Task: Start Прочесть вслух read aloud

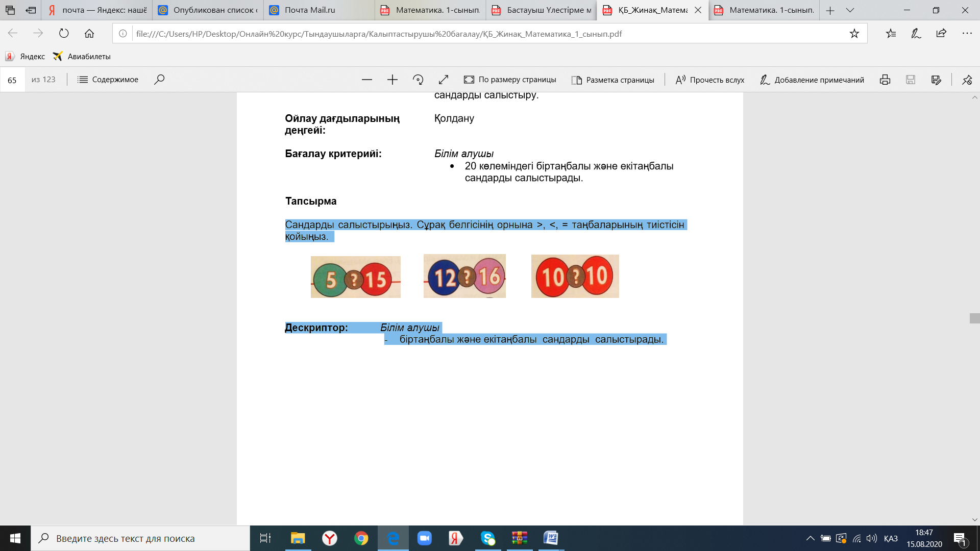Action: click(x=709, y=80)
